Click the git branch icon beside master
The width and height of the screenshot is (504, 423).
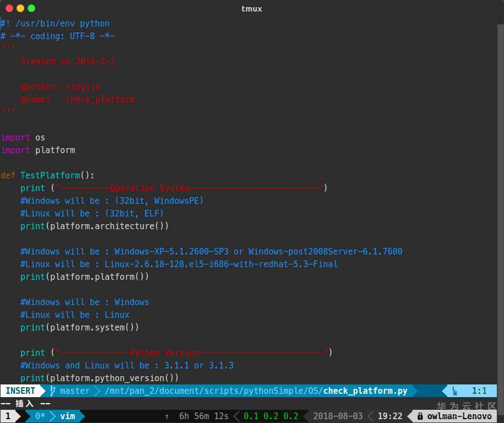pos(53,391)
